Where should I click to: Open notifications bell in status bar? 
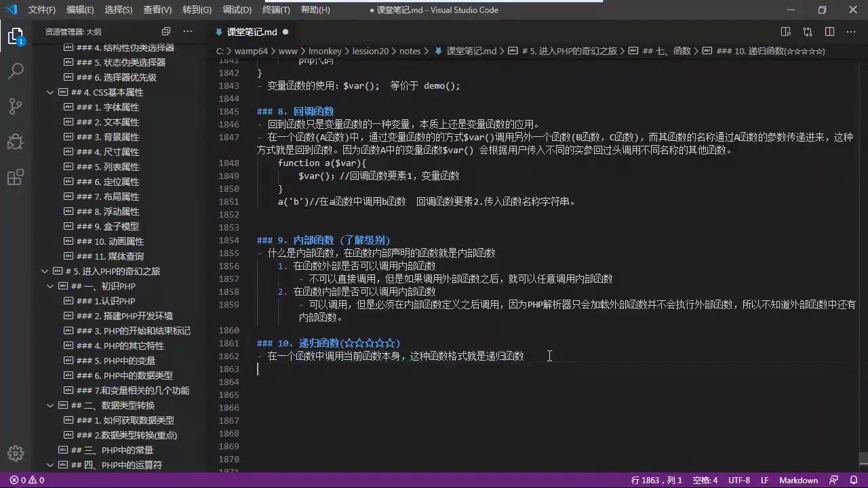[x=854, y=480]
